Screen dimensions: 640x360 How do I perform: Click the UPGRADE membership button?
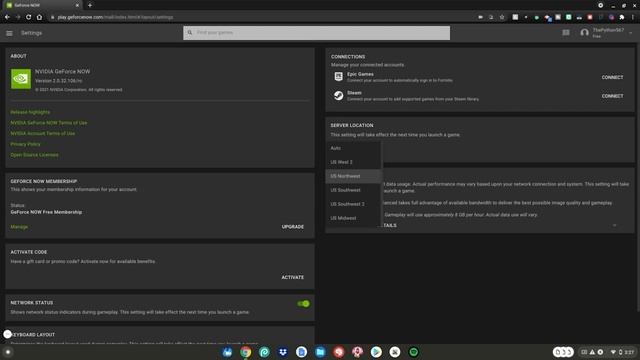[x=293, y=227]
